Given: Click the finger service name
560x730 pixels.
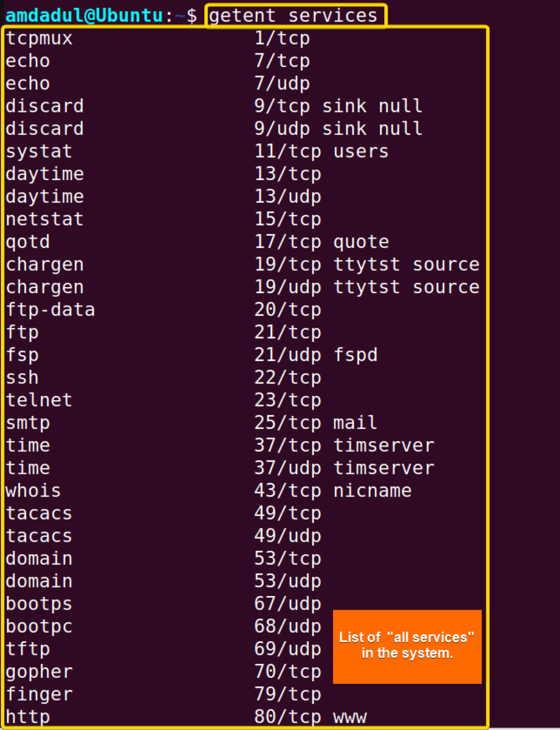Looking at the screenshot, I should coord(39,694).
